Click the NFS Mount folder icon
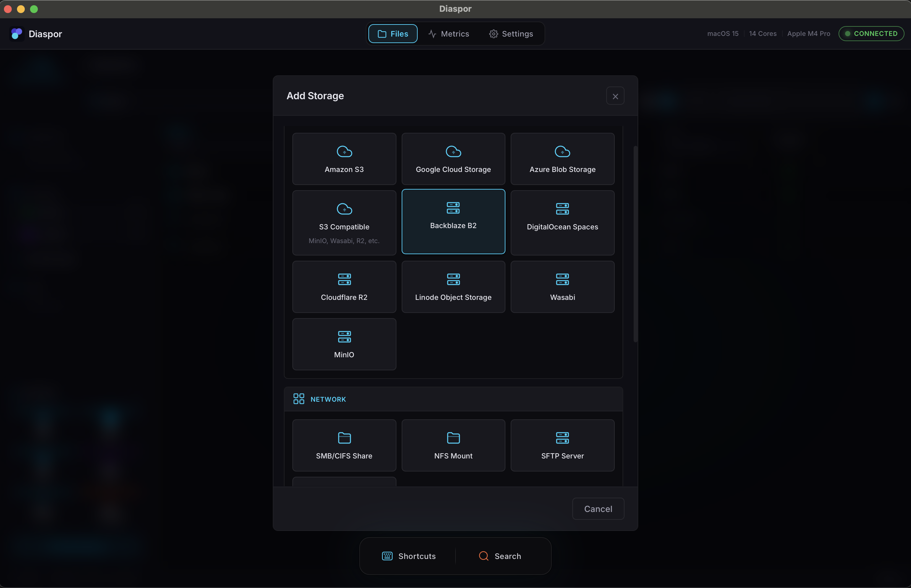Viewport: 911px width, 588px height. 453,438
